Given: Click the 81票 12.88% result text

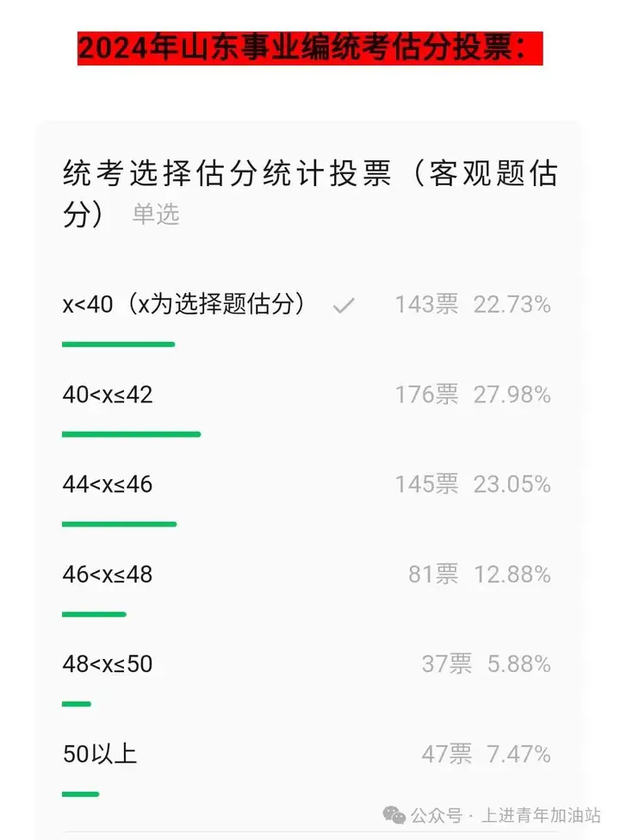Looking at the screenshot, I should 479,575.
